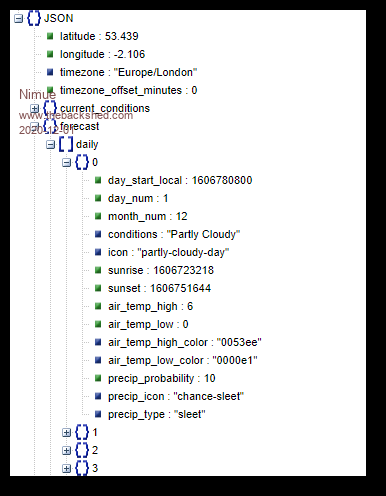Viewport: 386px width, 496px height.
Task: Select the air_temp_high_color "0053ee" entry
Action: [185, 342]
